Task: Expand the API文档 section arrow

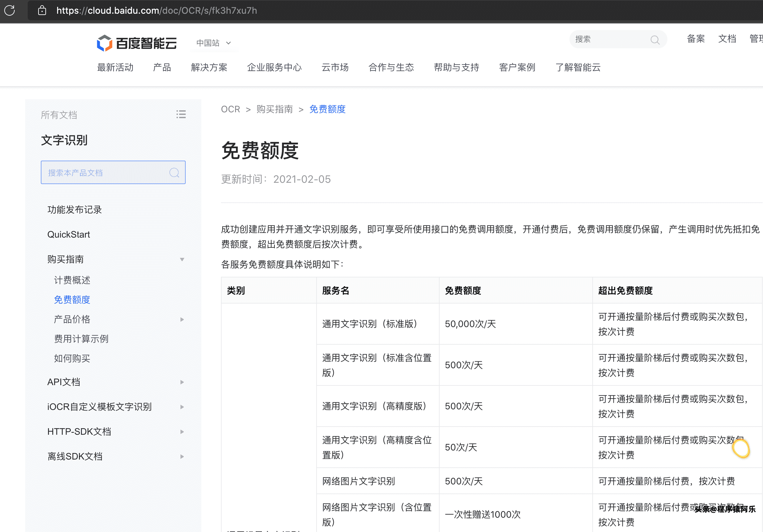Action: point(182,382)
